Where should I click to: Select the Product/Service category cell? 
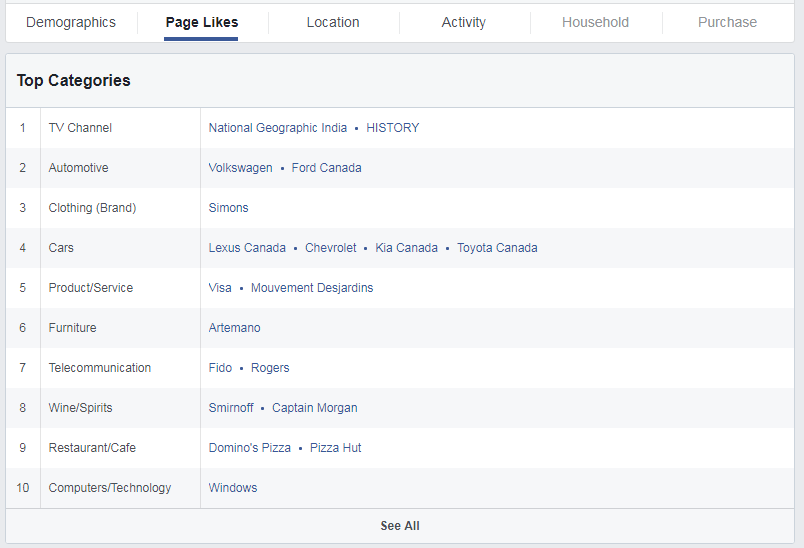(120, 288)
